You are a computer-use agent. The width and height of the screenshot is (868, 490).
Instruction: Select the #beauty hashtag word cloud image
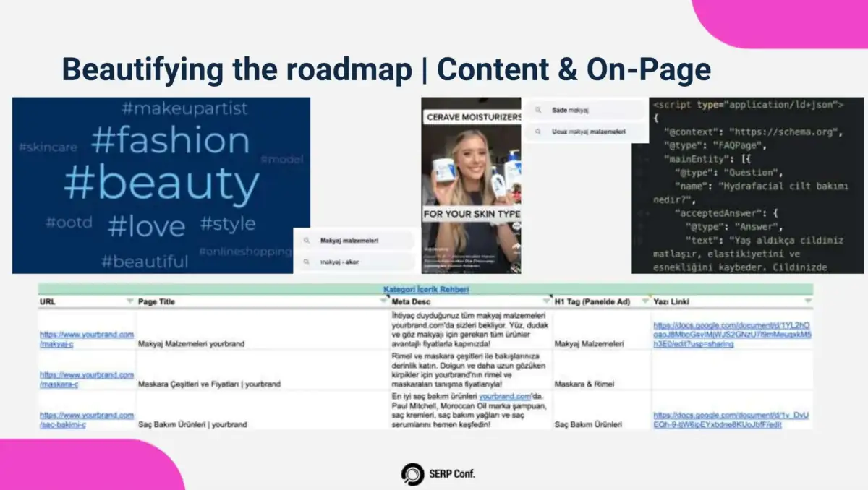click(161, 186)
